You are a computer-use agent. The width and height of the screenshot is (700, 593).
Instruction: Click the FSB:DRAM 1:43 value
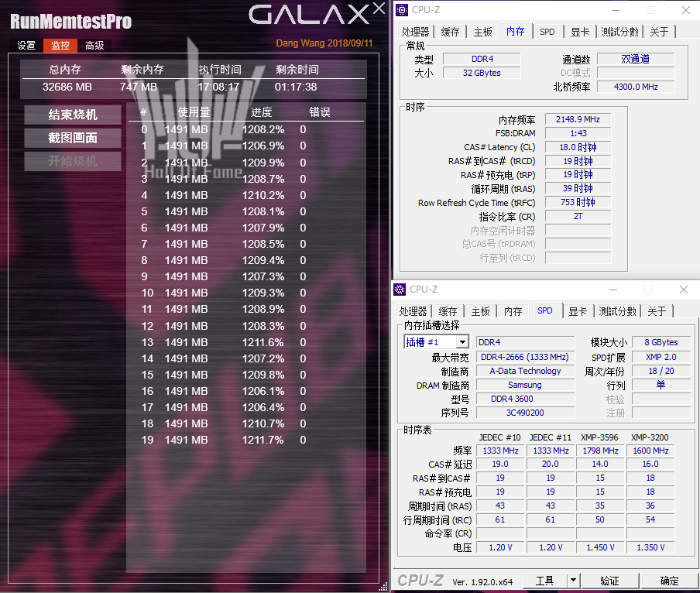click(x=578, y=133)
